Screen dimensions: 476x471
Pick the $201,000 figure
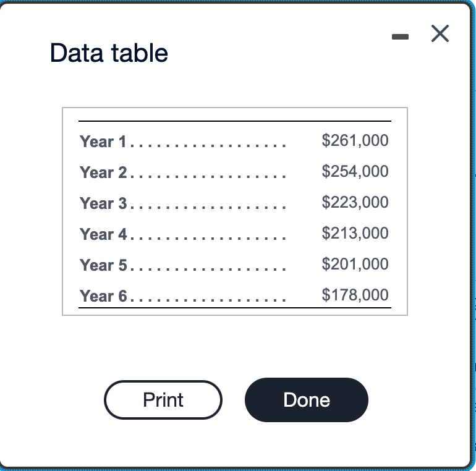coord(355,264)
